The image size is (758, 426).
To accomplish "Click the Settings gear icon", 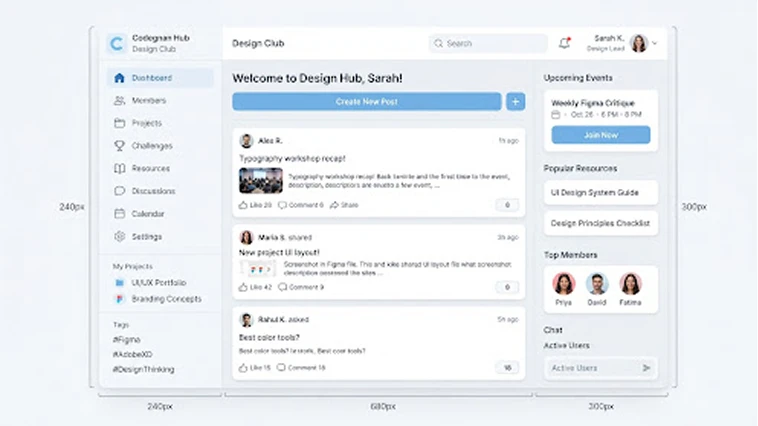I will pos(119,236).
